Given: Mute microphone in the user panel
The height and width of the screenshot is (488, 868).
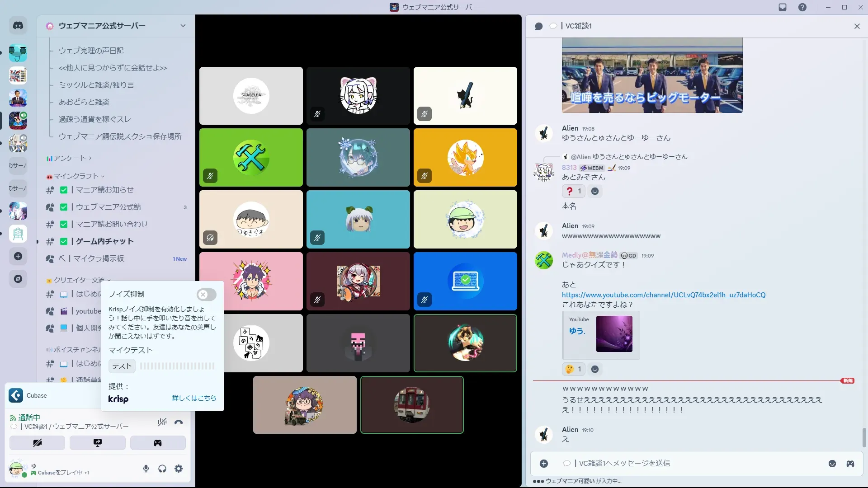Looking at the screenshot, I should 146,469.
